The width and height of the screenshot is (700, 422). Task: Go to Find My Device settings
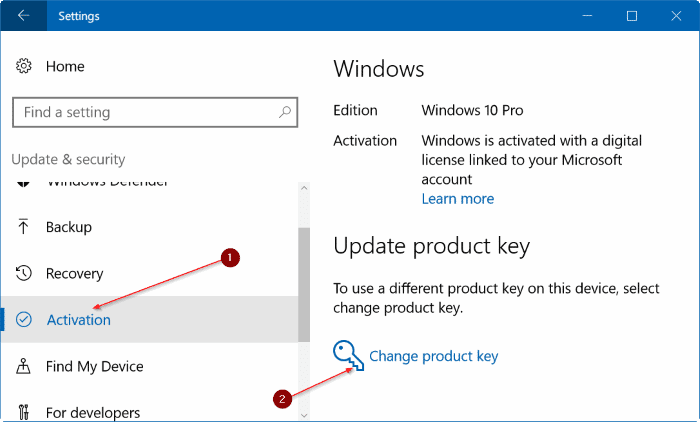pyautogui.click(x=94, y=366)
